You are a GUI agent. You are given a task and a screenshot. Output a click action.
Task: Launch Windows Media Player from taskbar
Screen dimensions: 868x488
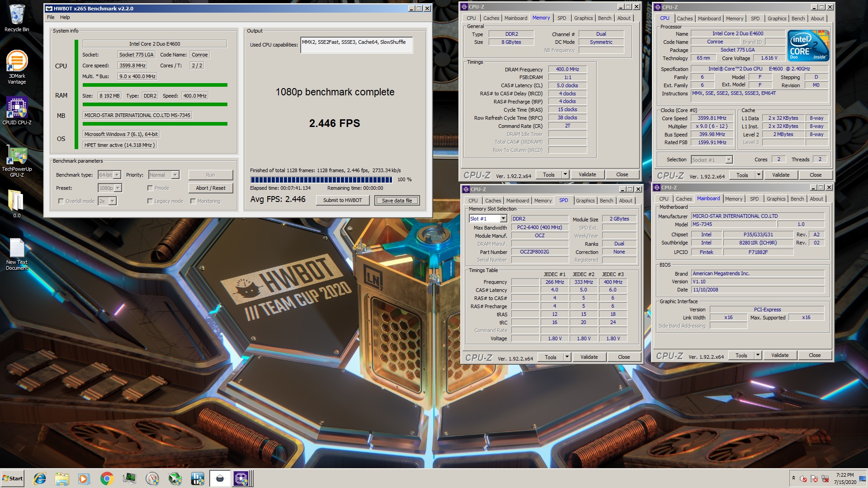[84, 479]
